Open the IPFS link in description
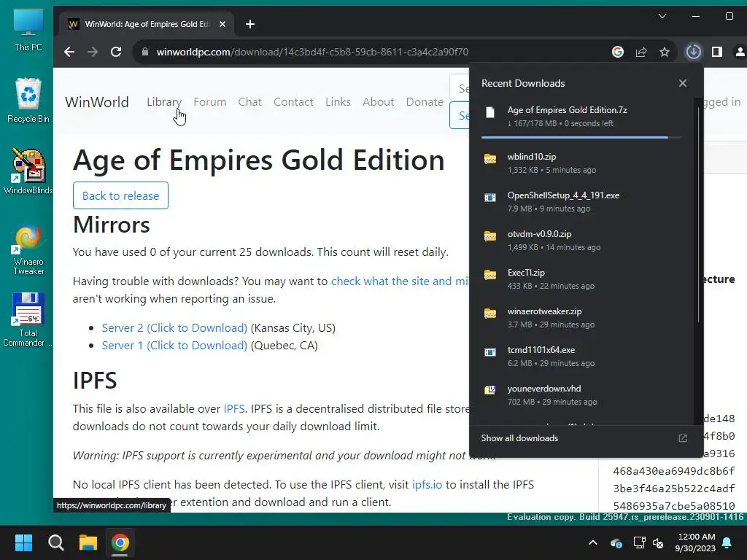Screen dimensions: 747x560 234,408
